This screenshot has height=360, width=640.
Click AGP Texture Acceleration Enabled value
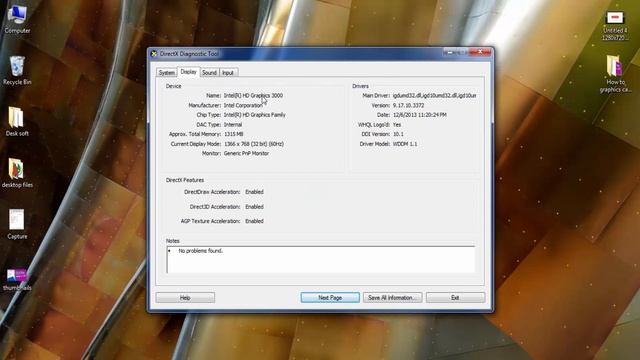(x=254, y=221)
